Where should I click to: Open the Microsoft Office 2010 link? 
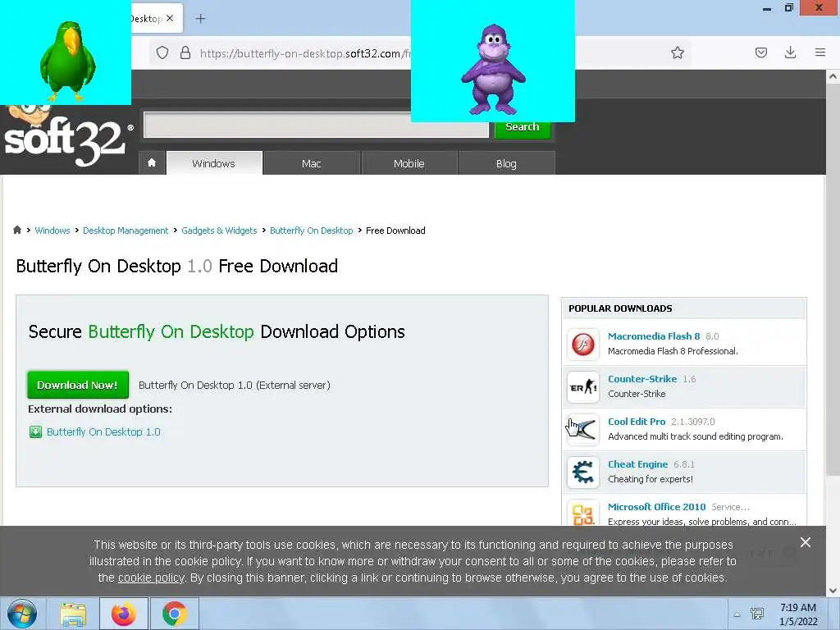656,507
